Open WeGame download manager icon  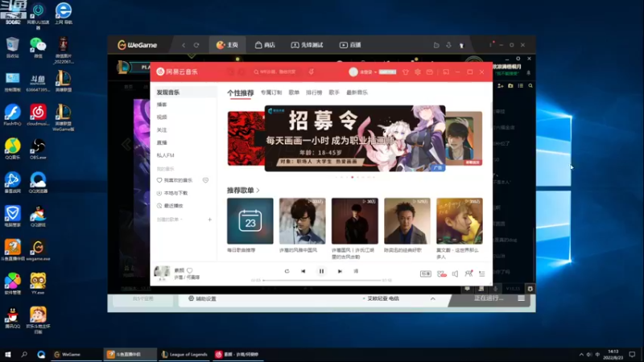tap(449, 45)
